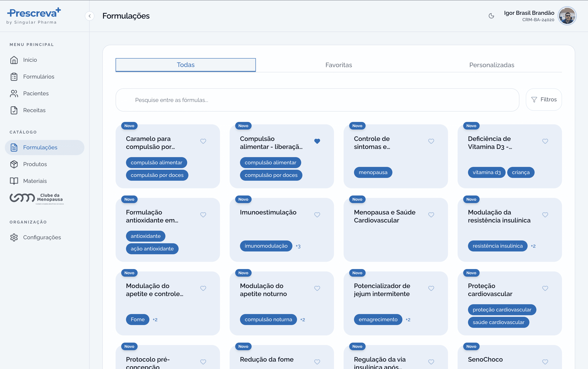Click the Fome tag
Viewport: 588px width, 369px height.
point(137,320)
